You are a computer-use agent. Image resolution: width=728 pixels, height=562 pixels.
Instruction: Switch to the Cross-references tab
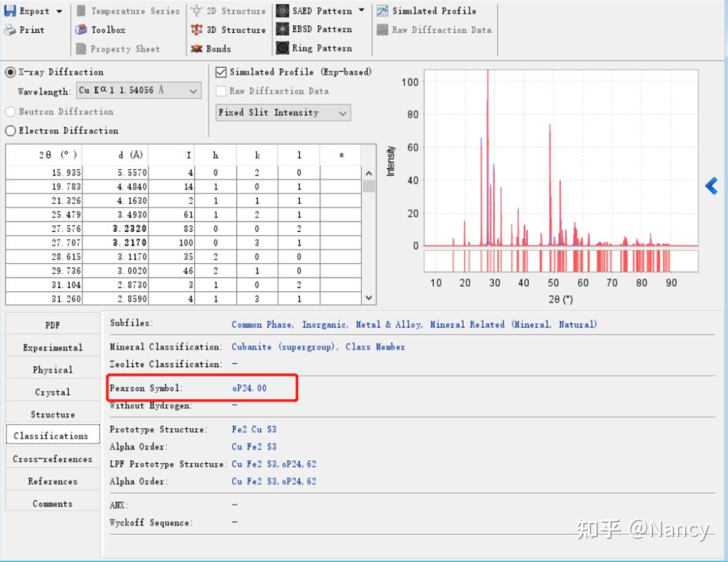[53, 459]
